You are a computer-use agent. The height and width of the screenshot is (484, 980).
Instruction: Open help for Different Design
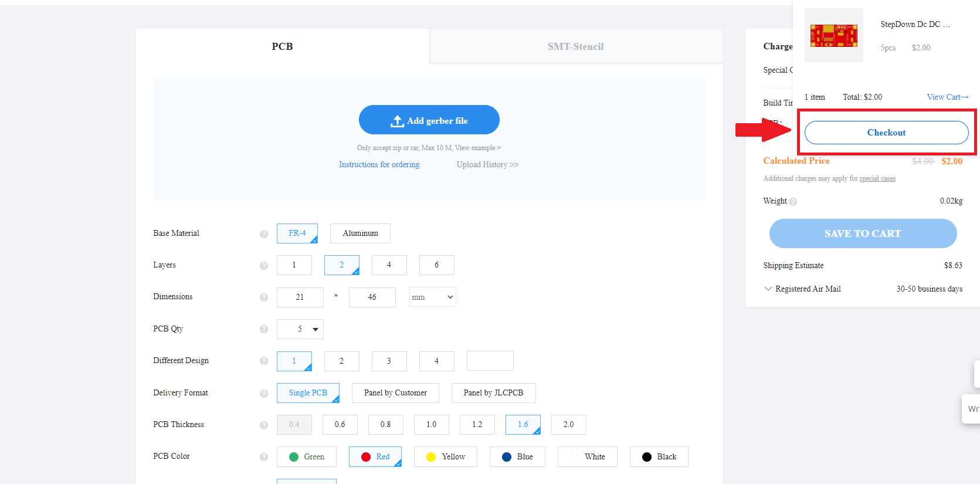(x=264, y=361)
